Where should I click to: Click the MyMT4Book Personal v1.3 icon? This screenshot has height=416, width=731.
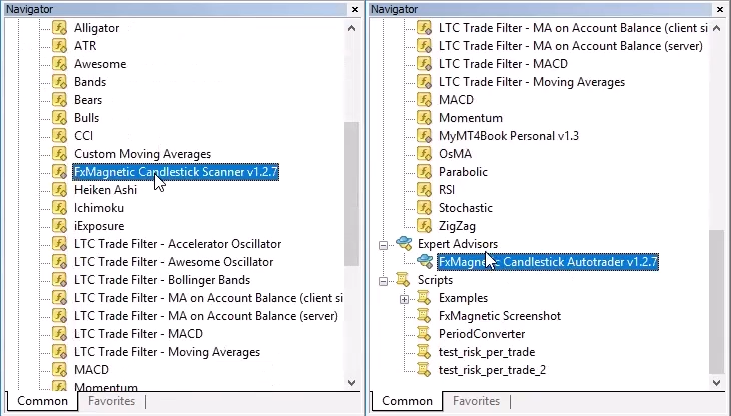(x=424, y=136)
